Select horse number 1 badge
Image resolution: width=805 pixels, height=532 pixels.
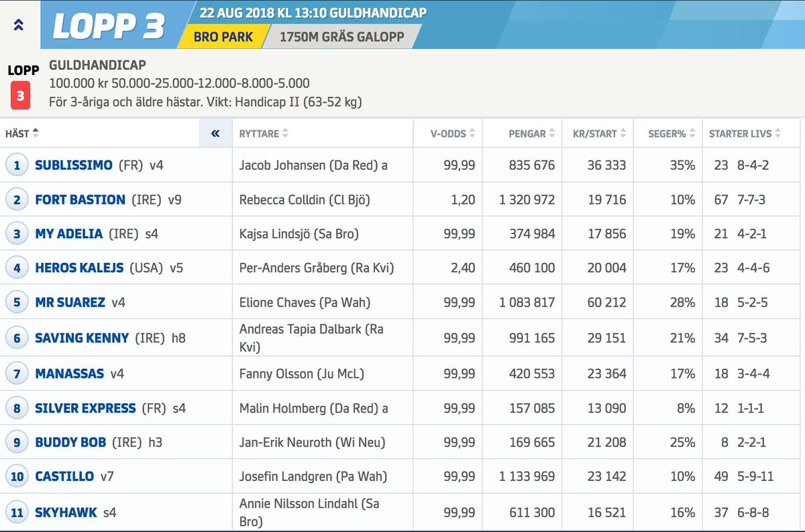tap(17, 165)
